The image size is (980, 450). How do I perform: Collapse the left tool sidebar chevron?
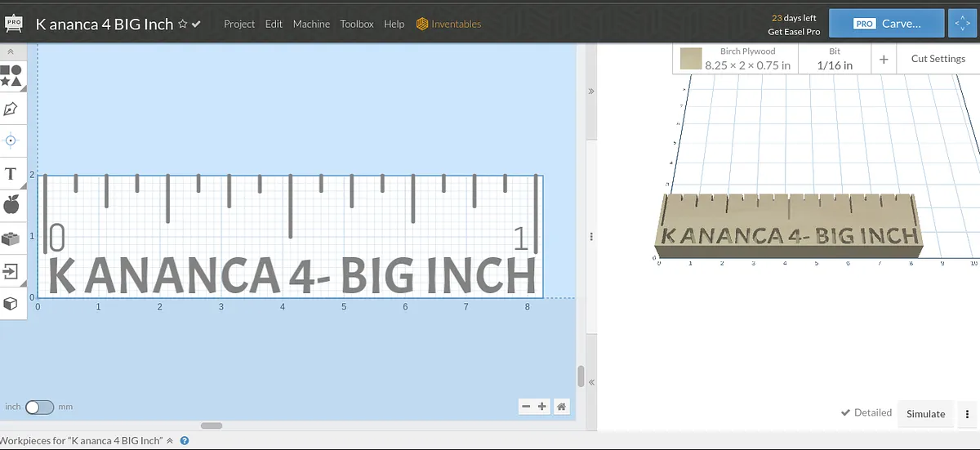(x=11, y=51)
